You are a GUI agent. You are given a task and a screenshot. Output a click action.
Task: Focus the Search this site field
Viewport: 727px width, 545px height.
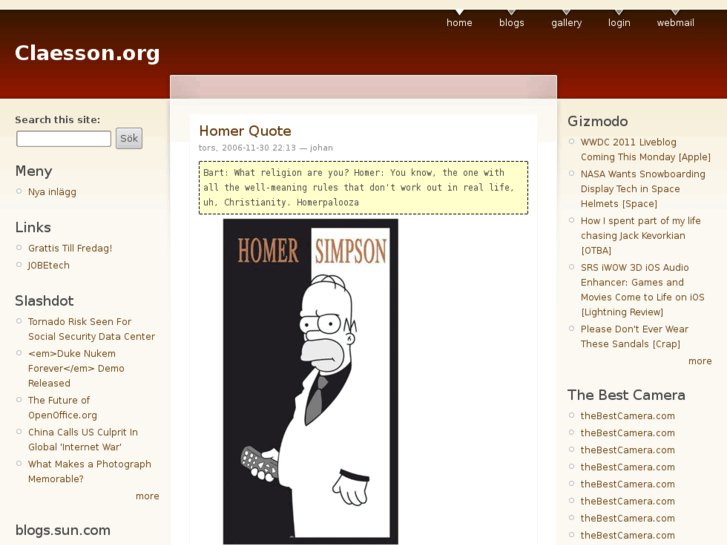(64, 138)
